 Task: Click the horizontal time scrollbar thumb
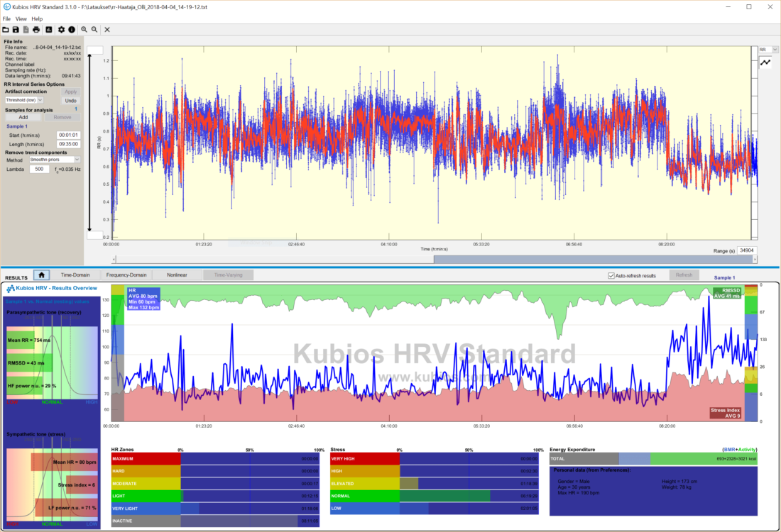[x=593, y=260]
